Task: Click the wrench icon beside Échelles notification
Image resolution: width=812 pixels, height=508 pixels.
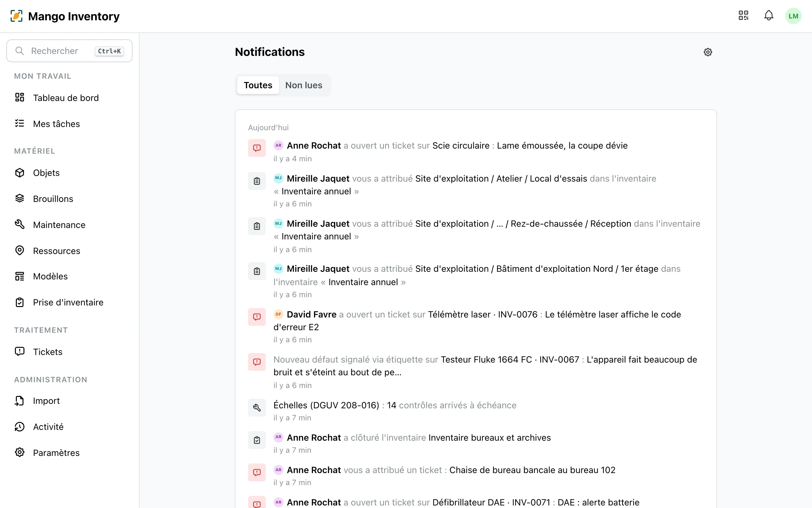Action: click(x=257, y=408)
